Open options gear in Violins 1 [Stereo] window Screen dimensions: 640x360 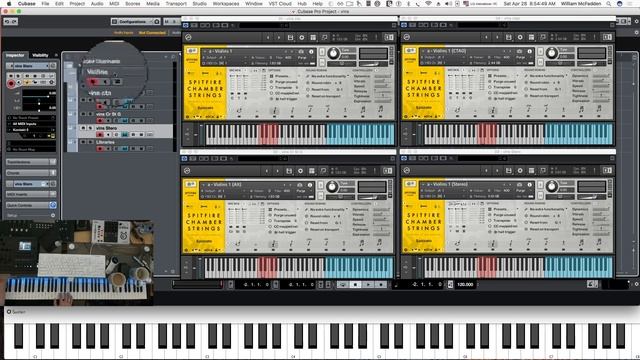pyautogui.click(x=520, y=170)
